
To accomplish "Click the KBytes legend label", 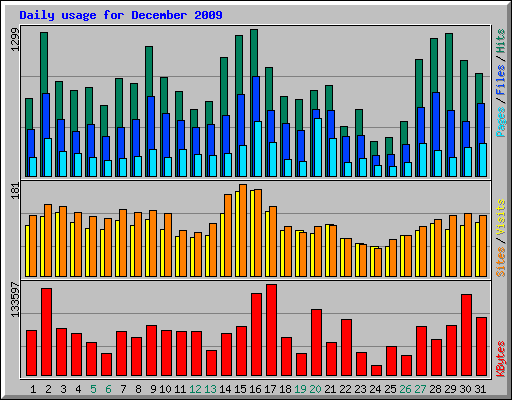I will pos(501,359).
